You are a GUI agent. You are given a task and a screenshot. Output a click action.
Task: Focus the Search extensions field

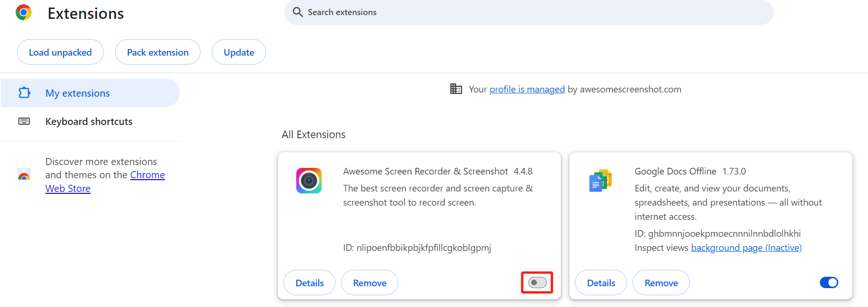[528, 12]
